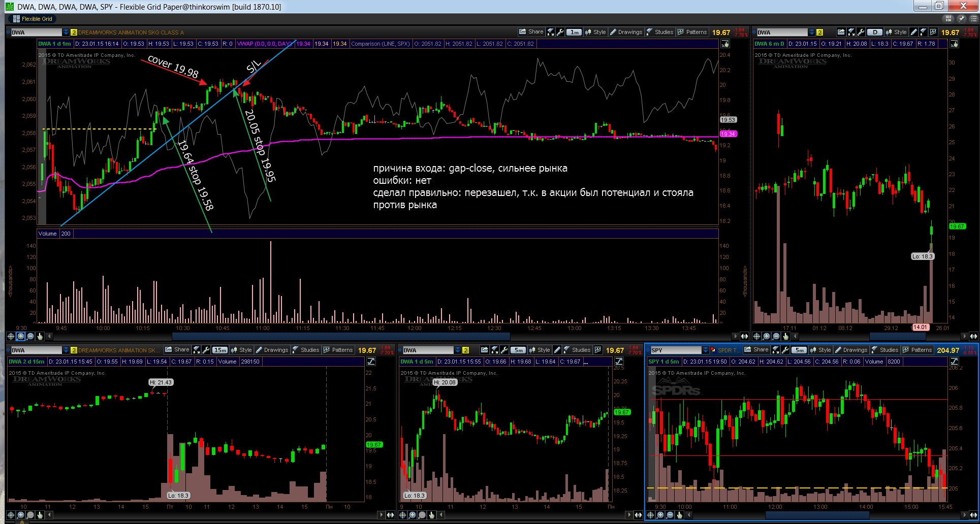Open Drawings menu in SPY chart
The height and width of the screenshot is (524, 980).
pyautogui.click(x=851, y=350)
